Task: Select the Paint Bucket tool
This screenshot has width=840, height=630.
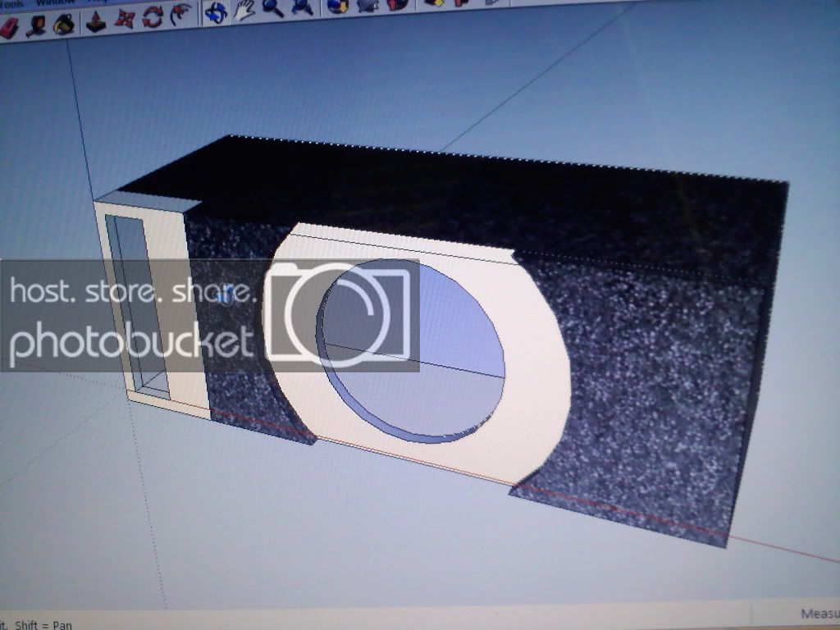Action: pos(64,24)
